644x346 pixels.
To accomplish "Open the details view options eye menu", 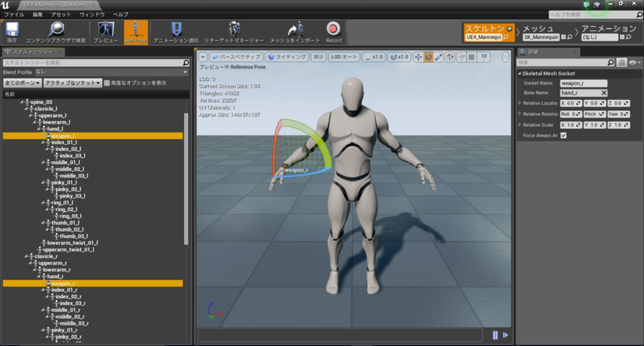I will pyautogui.click(x=634, y=62).
